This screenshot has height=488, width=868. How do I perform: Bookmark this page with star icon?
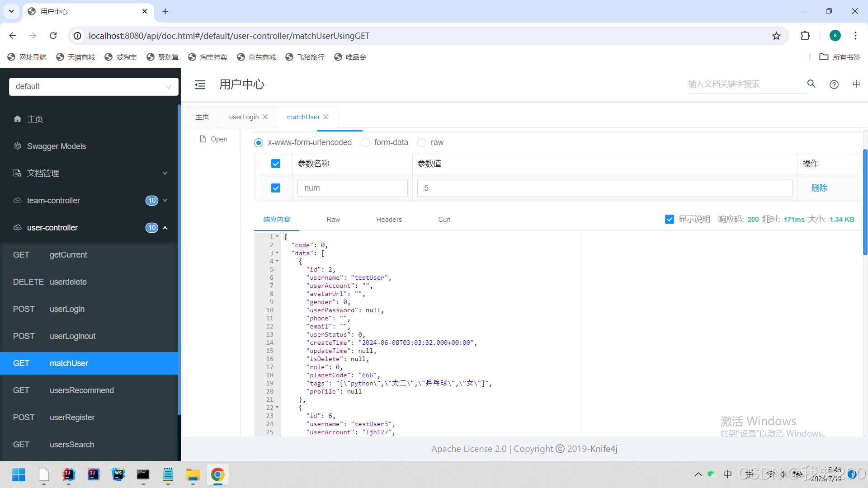tap(776, 36)
